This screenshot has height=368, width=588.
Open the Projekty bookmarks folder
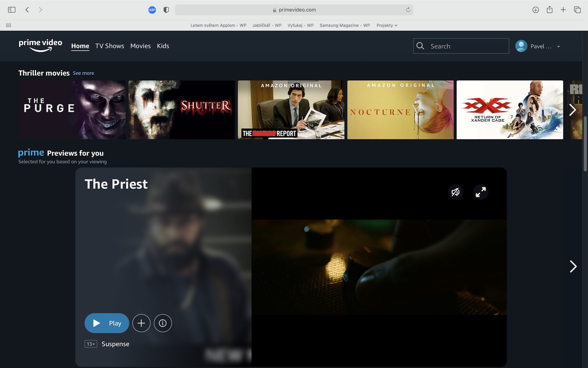(x=387, y=25)
